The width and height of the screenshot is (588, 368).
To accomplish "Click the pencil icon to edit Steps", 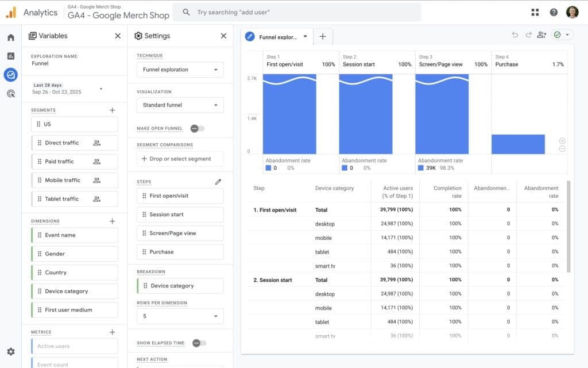I will click(x=218, y=182).
